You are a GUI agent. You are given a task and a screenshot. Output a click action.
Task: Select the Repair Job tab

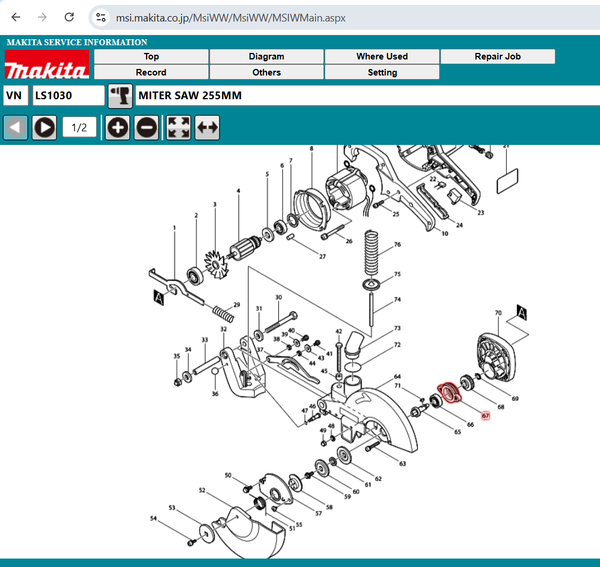click(497, 57)
